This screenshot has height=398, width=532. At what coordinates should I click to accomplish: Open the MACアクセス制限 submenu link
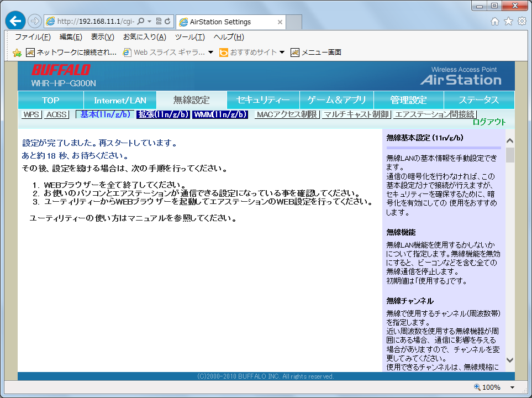coord(286,114)
